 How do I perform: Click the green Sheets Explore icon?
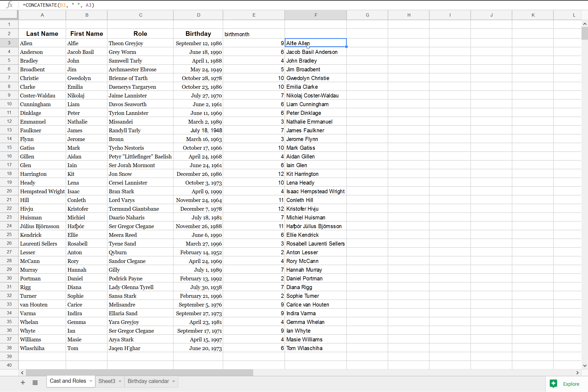tap(554, 384)
